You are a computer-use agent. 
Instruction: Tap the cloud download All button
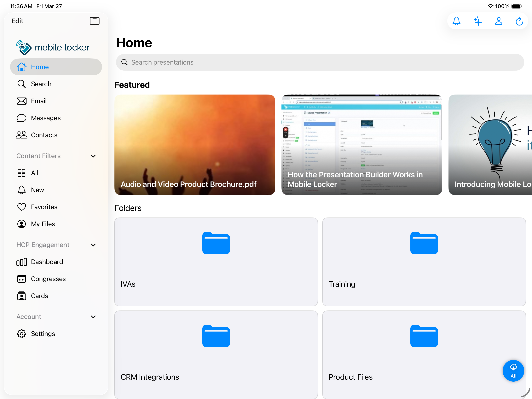coord(513,371)
